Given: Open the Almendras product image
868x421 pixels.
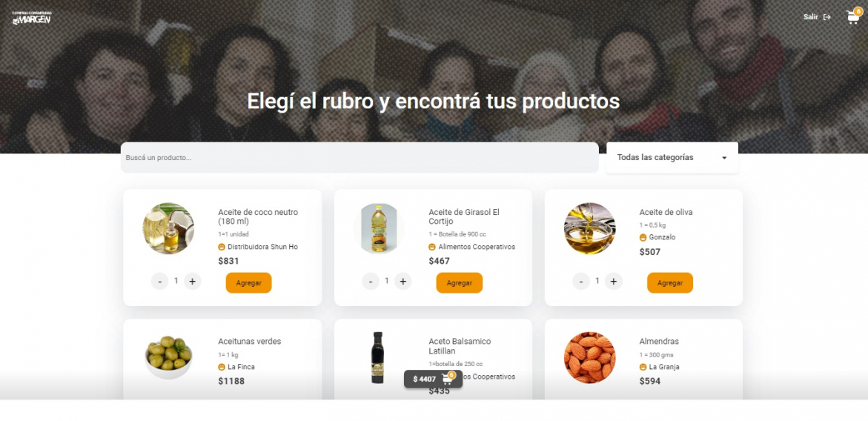Looking at the screenshot, I should click(x=589, y=357).
